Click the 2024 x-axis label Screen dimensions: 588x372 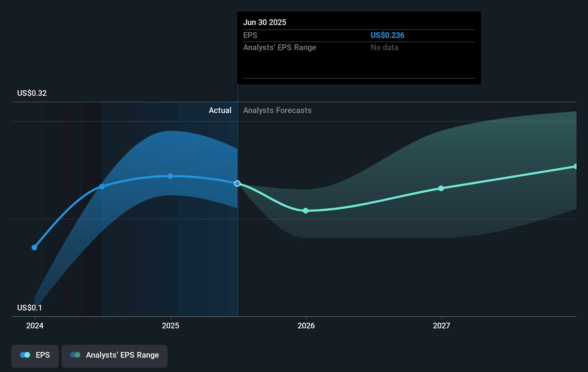tap(35, 325)
